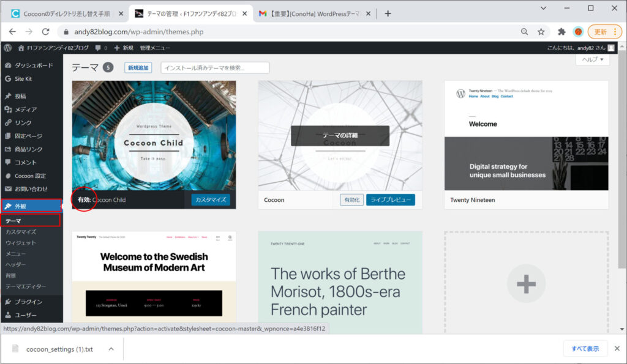
Task: Visit site via F1ファンアンディ82ブログ home link
Action: [53, 48]
